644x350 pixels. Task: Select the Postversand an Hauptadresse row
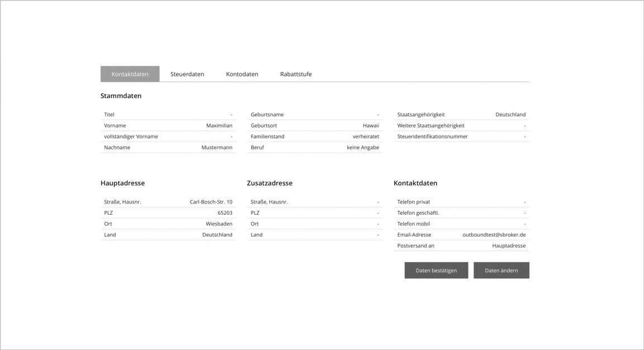click(461, 245)
